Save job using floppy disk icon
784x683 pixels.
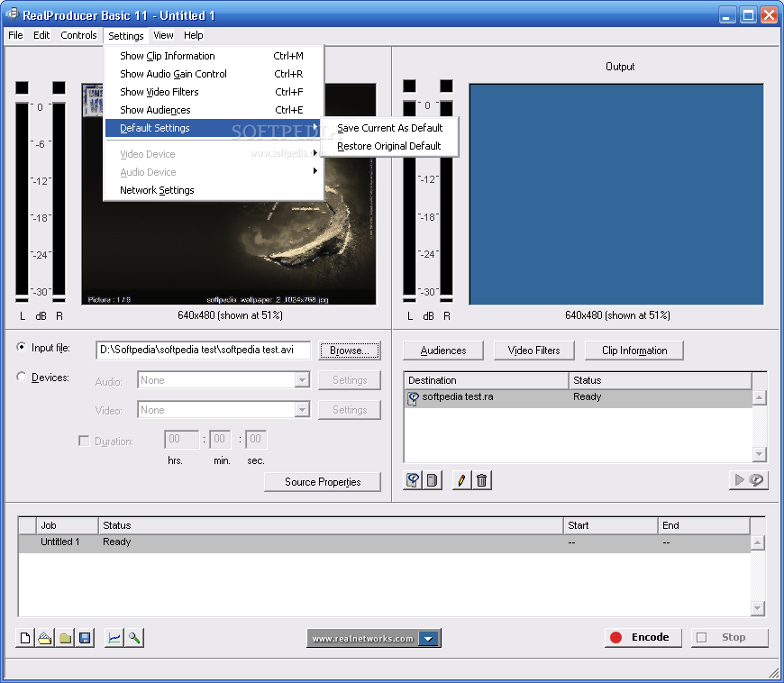(85, 638)
